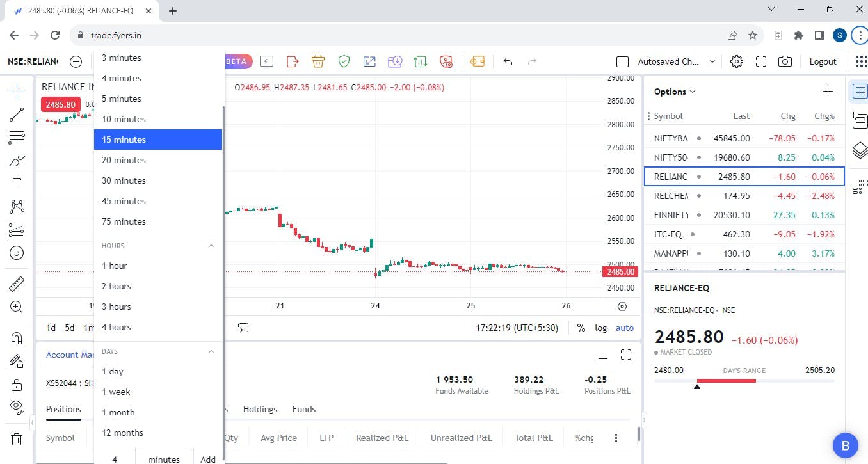The width and height of the screenshot is (868, 464).
Task: Open the Options watchlist dropdown
Action: click(675, 92)
